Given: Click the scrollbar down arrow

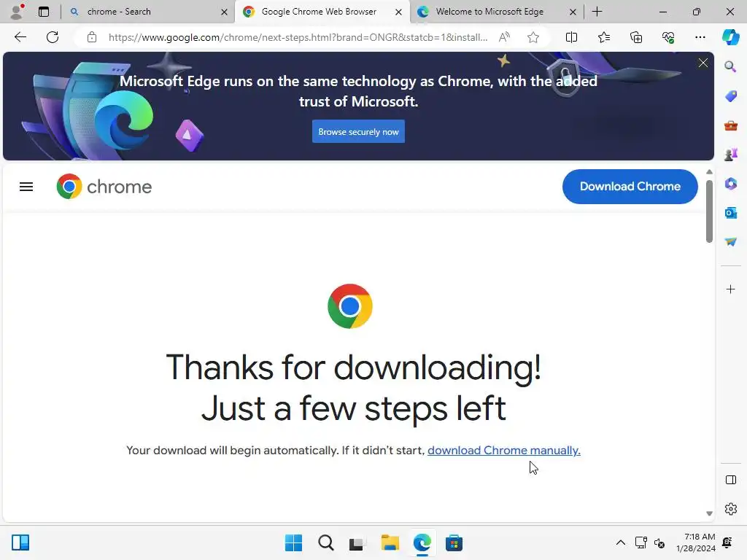Looking at the screenshot, I should (709, 513).
